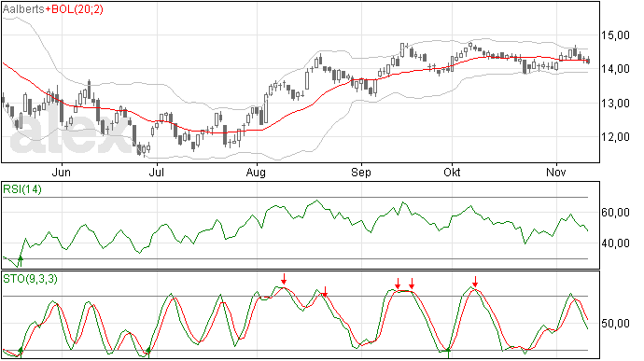
Task: Click the Nov month label
Action: (x=556, y=172)
